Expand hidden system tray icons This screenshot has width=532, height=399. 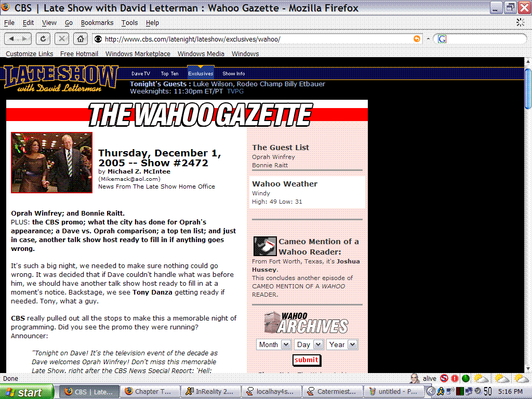point(431,392)
